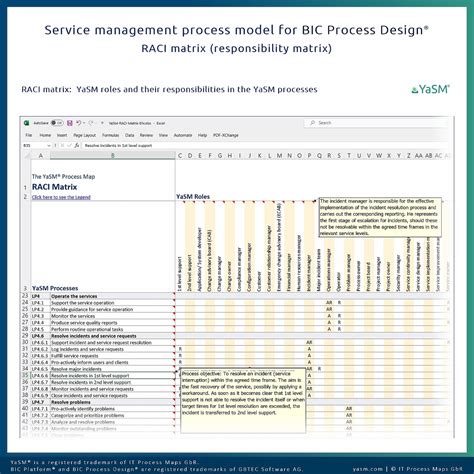Screen dimensions: 474x474
Task: Click the 'RACI Matrix' title cell
Action: (54, 187)
